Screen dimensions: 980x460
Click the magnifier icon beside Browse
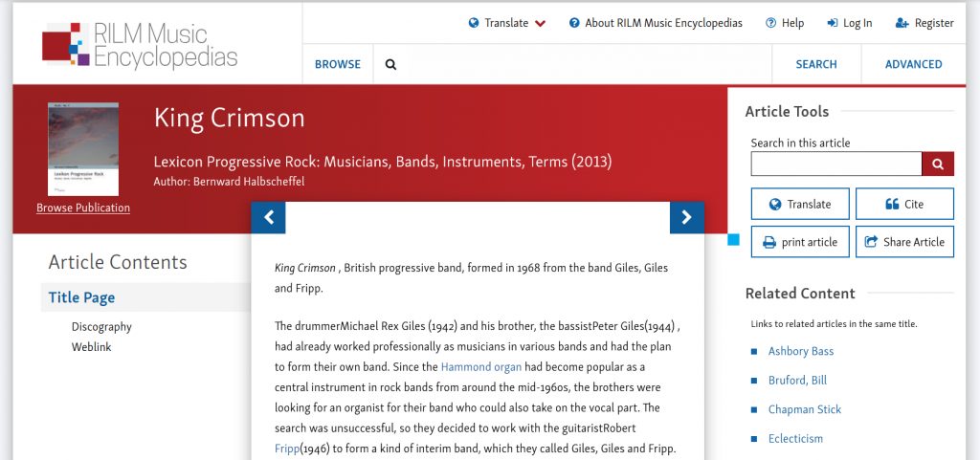390,64
